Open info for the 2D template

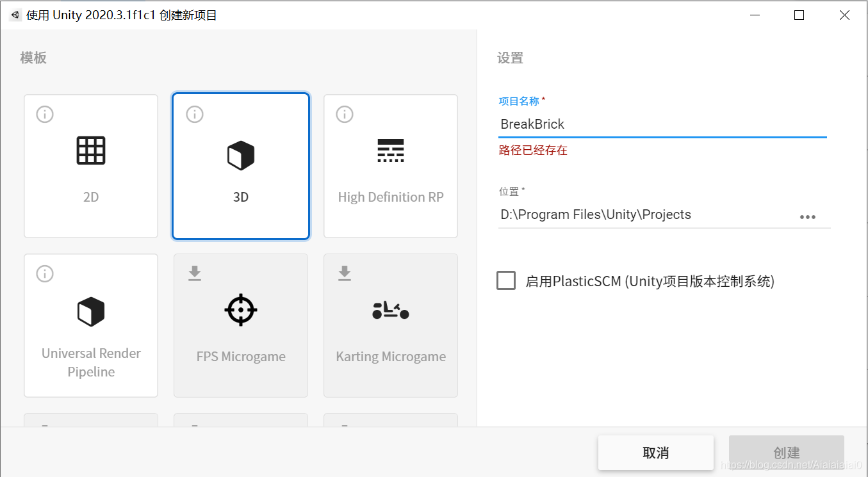click(45, 115)
